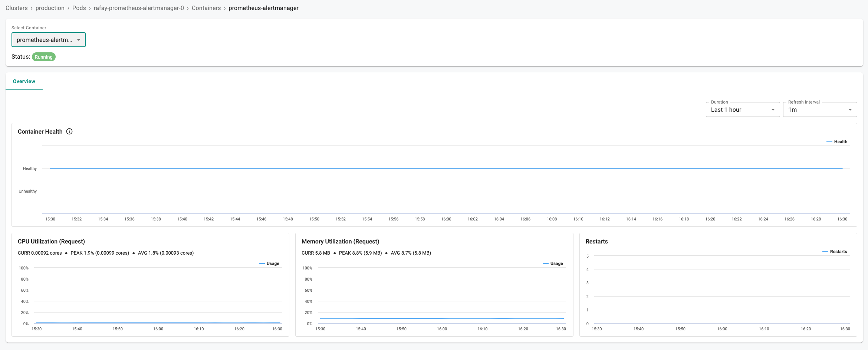Open rafay-prometheus-alertmanager-0 breadcrumb link
Screen dimensions: 868x350
[139, 8]
